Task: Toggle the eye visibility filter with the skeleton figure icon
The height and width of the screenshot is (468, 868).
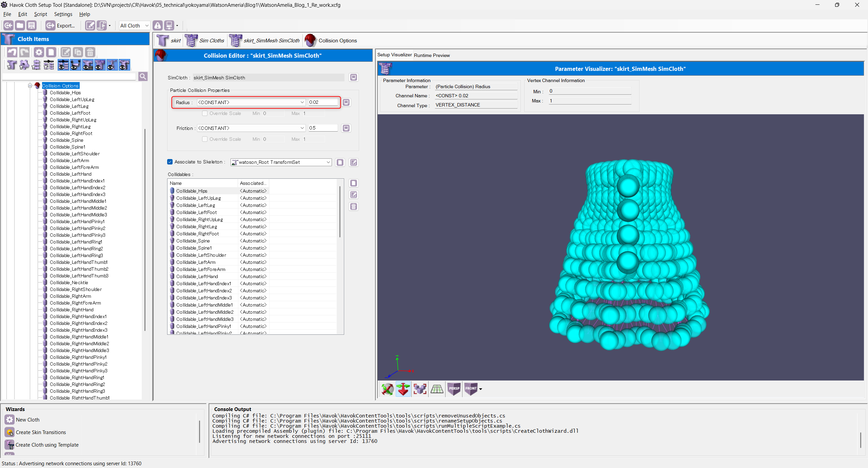Action: coord(112,65)
